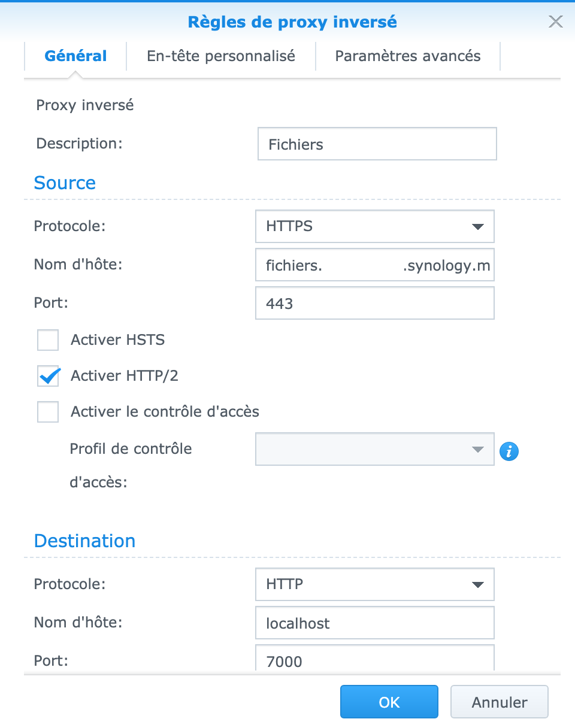
Task: Tick the Activer le contrôle d'accès checkbox
Action: coord(48,412)
